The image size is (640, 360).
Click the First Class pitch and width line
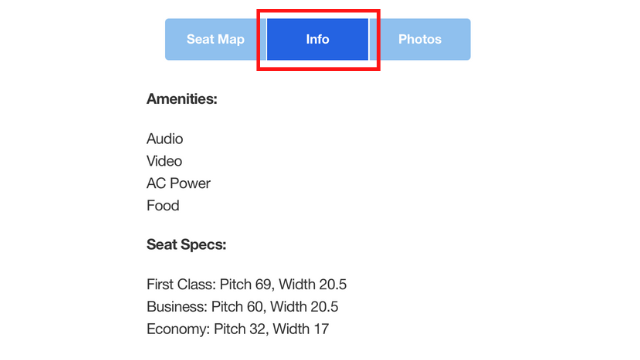tap(247, 284)
